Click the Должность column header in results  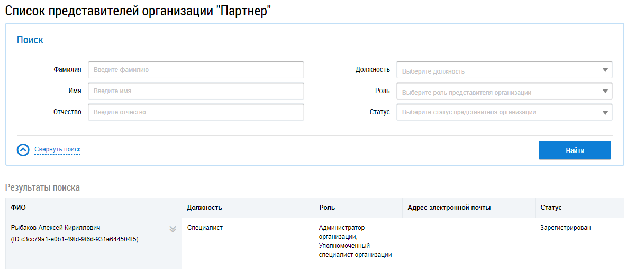pyautogui.click(x=204, y=208)
